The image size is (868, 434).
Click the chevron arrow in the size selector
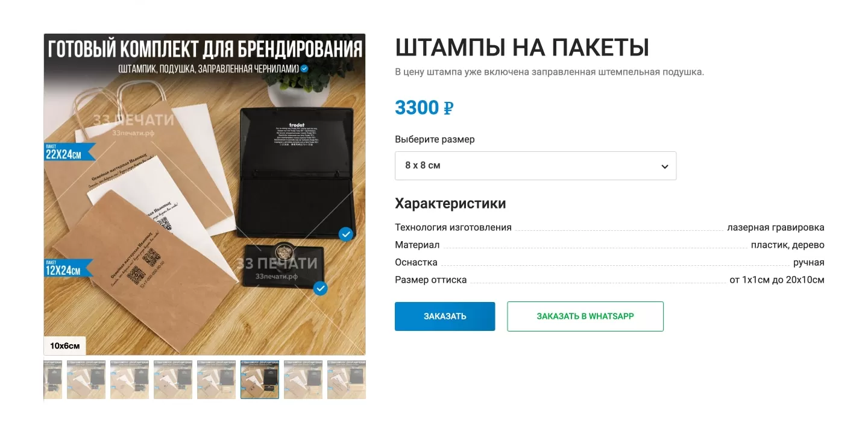tap(664, 166)
